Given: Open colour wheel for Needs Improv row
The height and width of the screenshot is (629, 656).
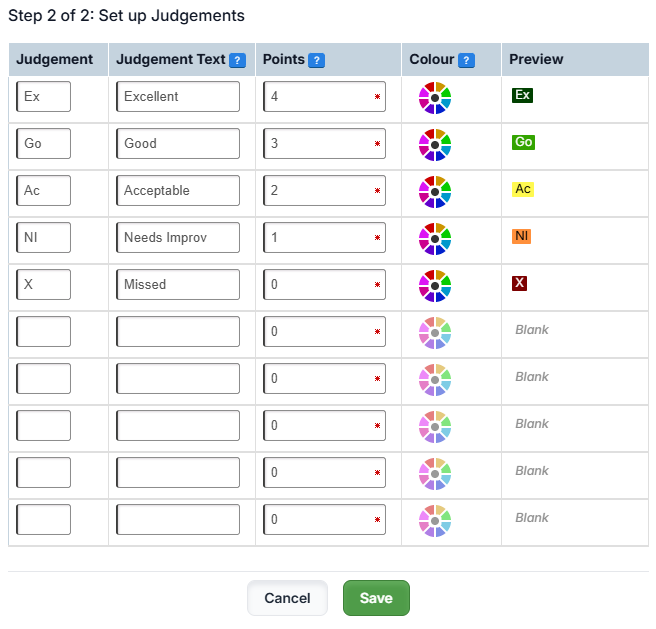Looking at the screenshot, I should click(435, 238).
